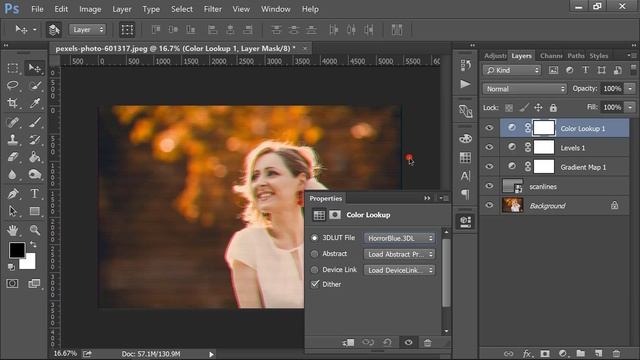The image size is (640, 360).
Task: Open the Opacity slider arrow
Action: (x=630, y=89)
